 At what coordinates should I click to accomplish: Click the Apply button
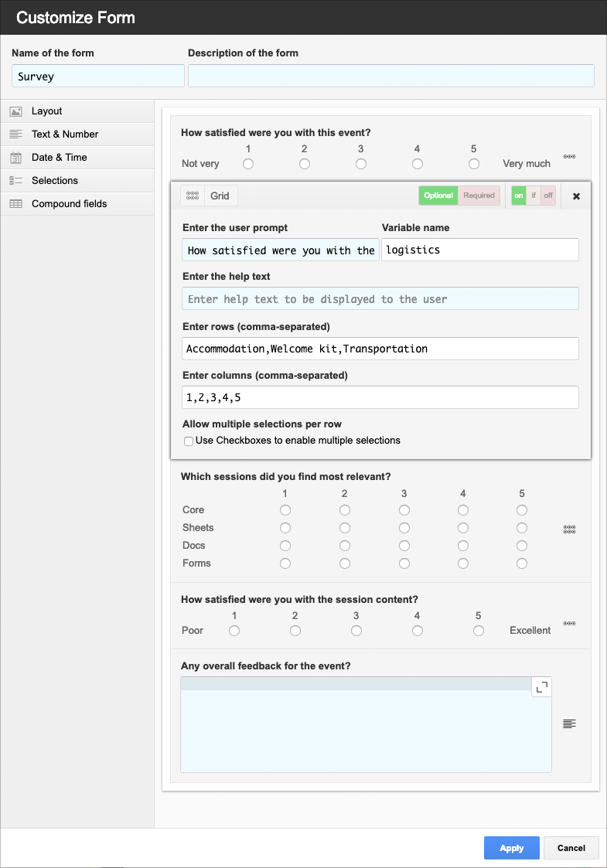pos(512,848)
